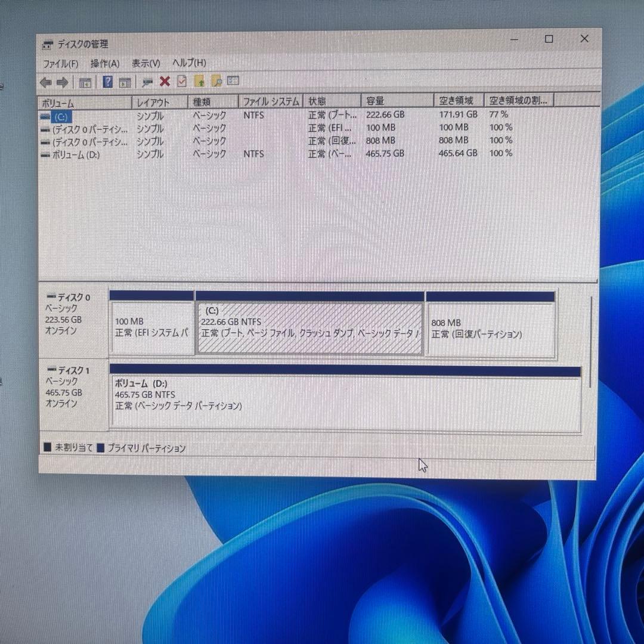Open the ヘルプ(H) menu
Image resolution: width=644 pixels, height=644 pixels.
(x=189, y=63)
